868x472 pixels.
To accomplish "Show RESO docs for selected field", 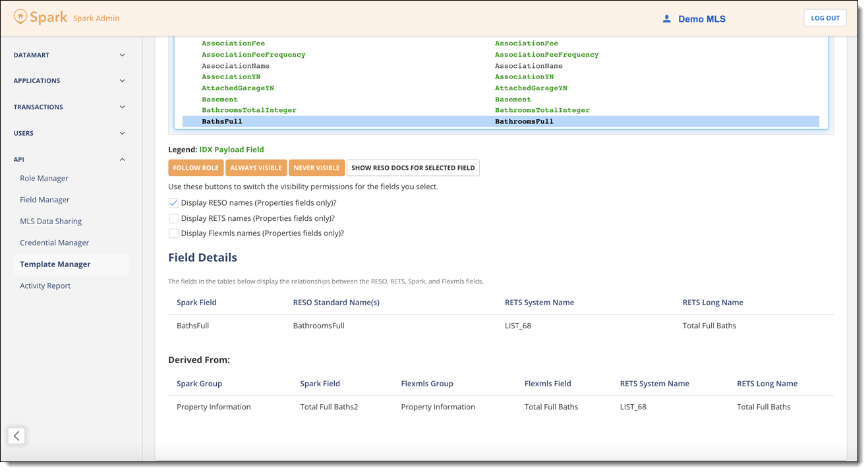I will tap(413, 168).
